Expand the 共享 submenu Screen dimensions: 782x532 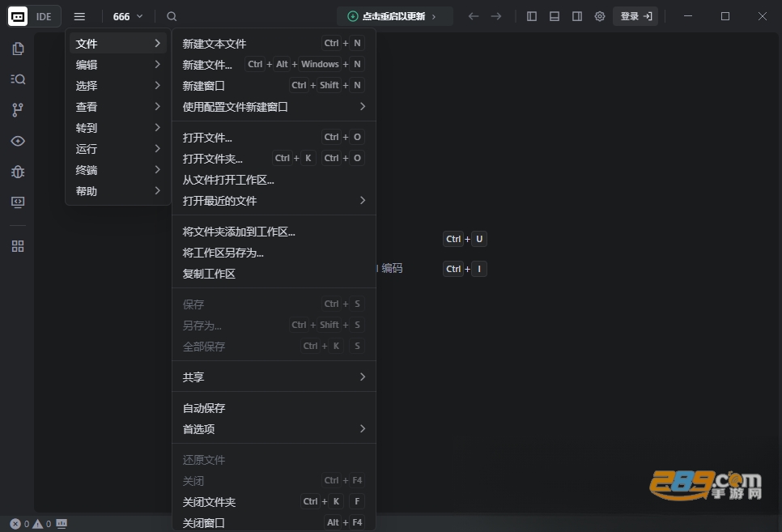(274, 377)
